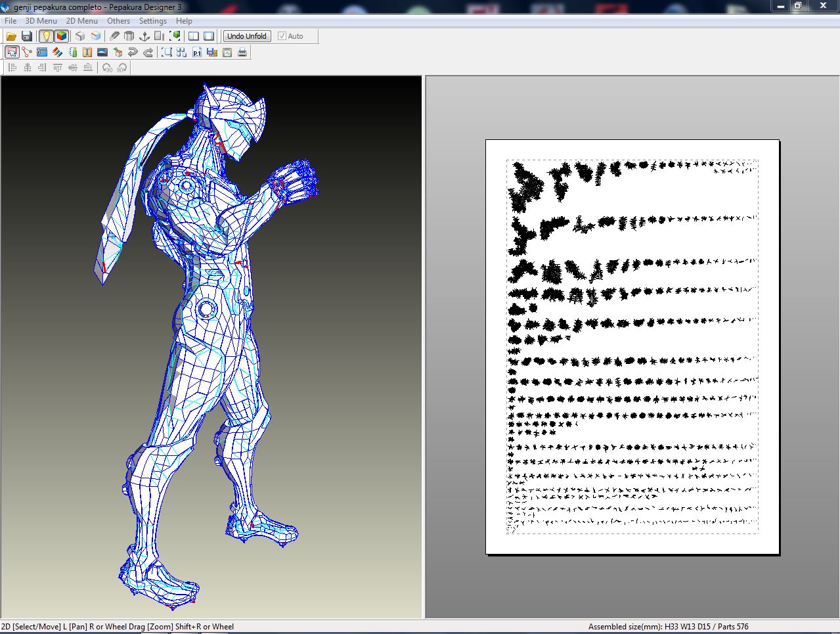840x634 pixels.
Task: Select the Select/Move arrow tool
Action: [x=12, y=52]
